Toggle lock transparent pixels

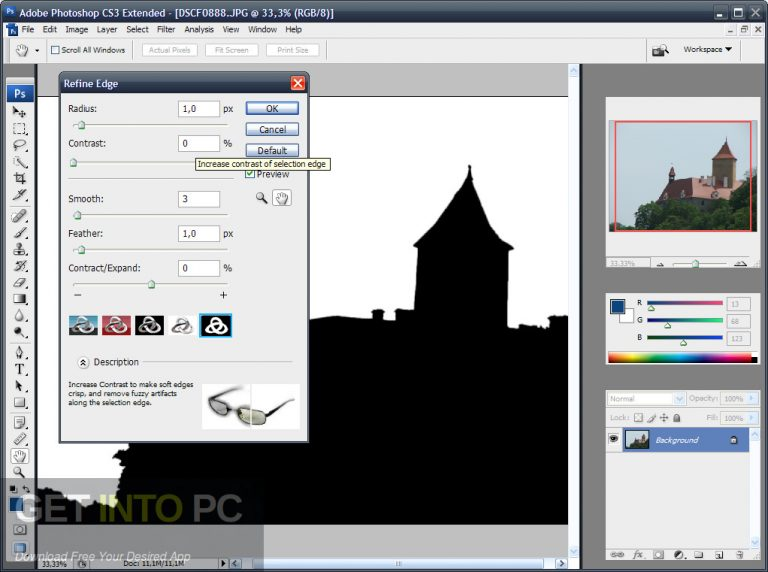click(638, 418)
